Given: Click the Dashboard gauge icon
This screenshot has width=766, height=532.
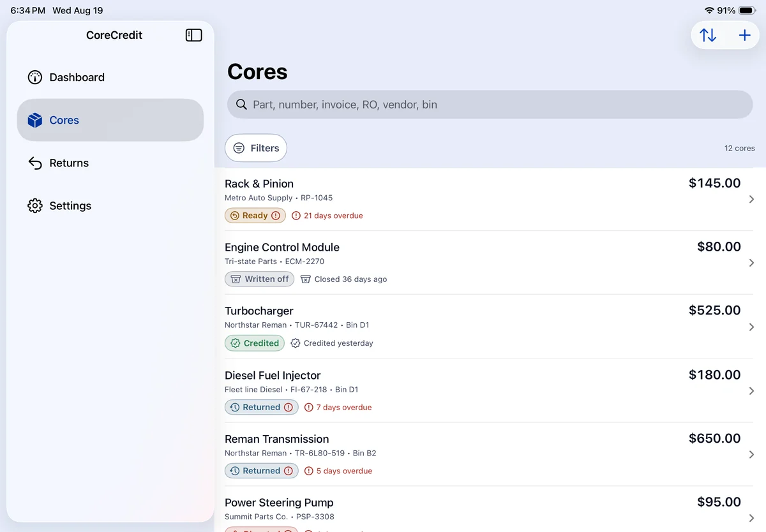Looking at the screenshot, I should (x=35, y=77).
